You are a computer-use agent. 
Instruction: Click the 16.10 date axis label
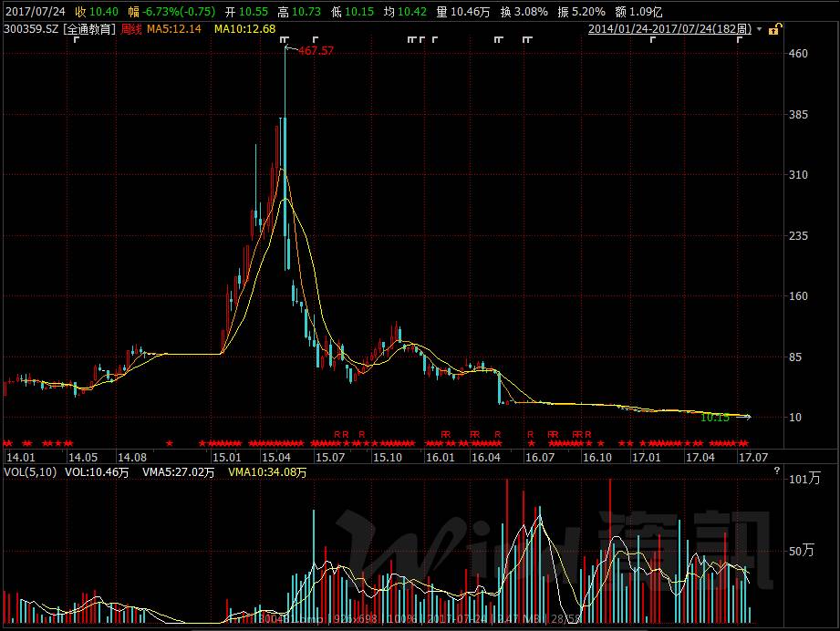[x=596, y=458]
